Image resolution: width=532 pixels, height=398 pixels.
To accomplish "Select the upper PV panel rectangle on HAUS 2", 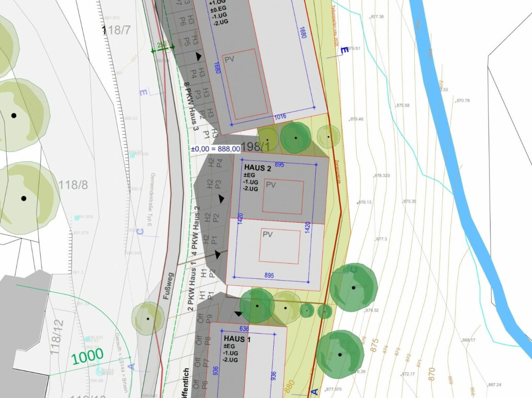I will click(283, 197).
